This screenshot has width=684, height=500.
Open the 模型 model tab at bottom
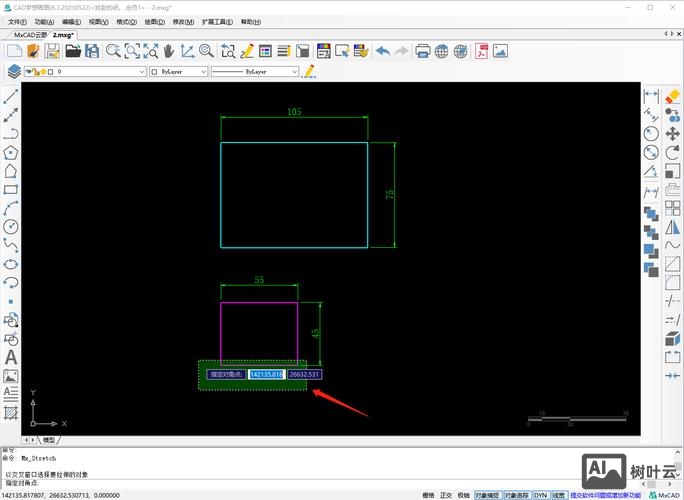(x=49, y=439)
